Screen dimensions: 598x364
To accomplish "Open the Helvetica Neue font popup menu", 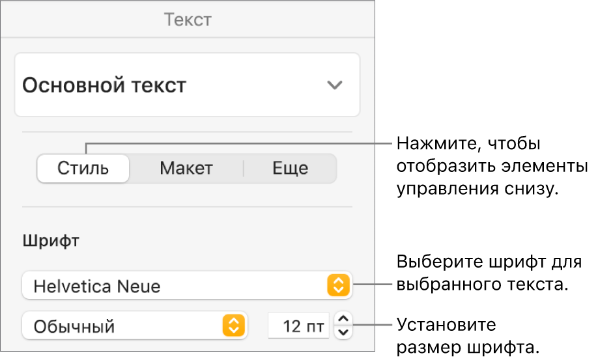I will point(187,285).
